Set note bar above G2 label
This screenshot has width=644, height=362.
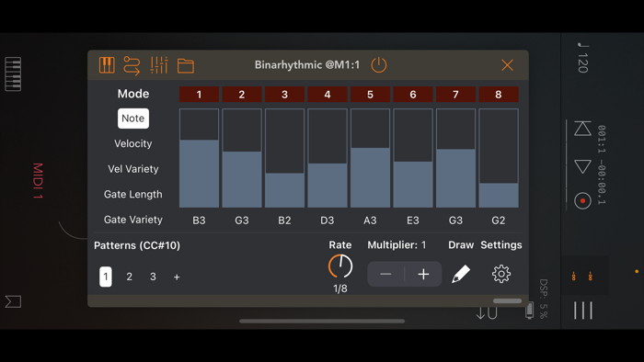click(499, 158)
